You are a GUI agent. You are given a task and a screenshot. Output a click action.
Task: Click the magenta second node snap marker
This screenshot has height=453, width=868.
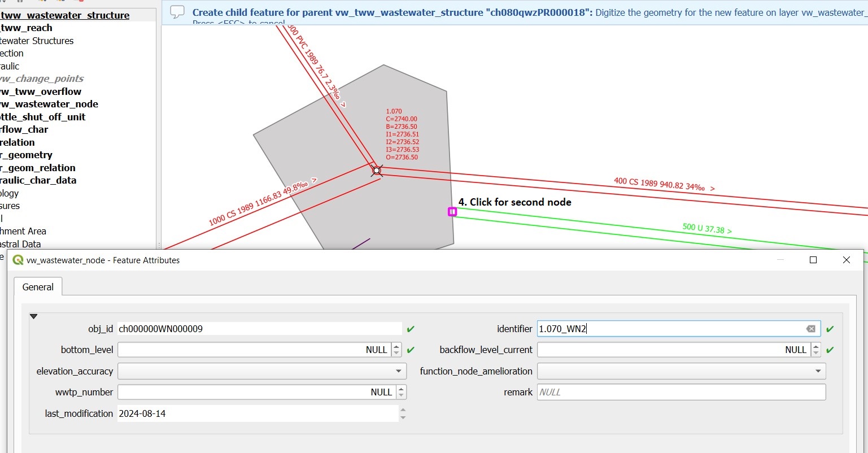[x=452, y=212]
